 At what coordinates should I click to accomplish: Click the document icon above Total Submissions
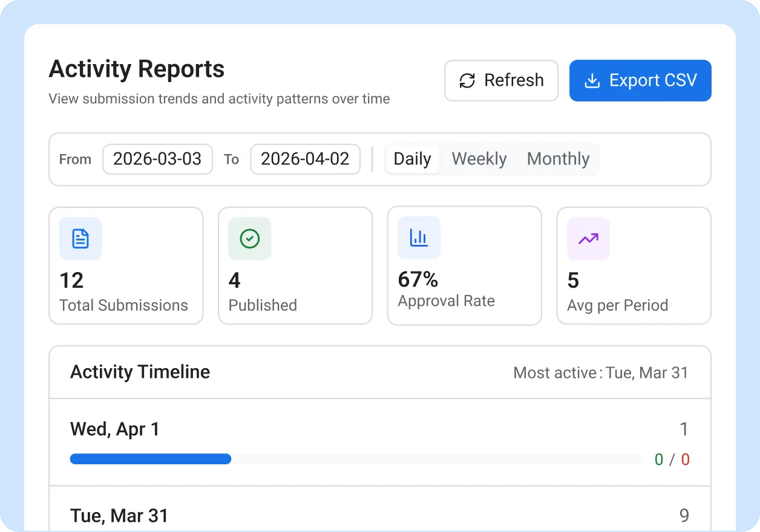80,239
